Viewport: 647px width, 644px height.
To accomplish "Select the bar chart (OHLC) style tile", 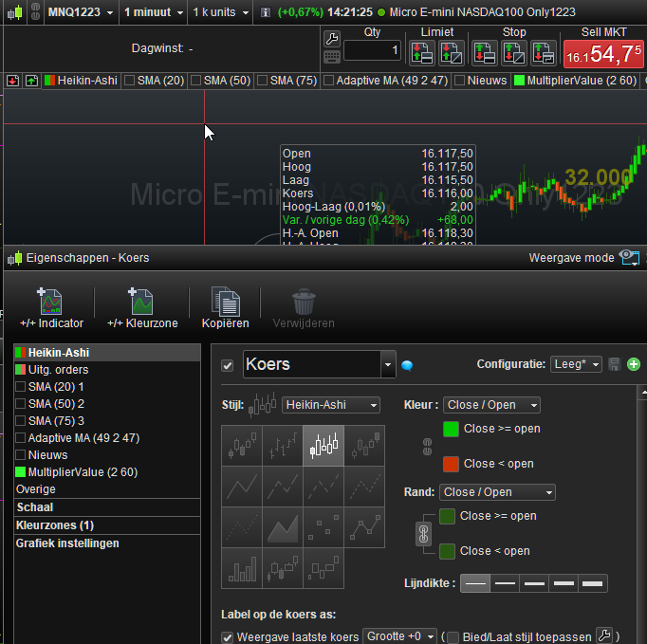I will 283,446.
